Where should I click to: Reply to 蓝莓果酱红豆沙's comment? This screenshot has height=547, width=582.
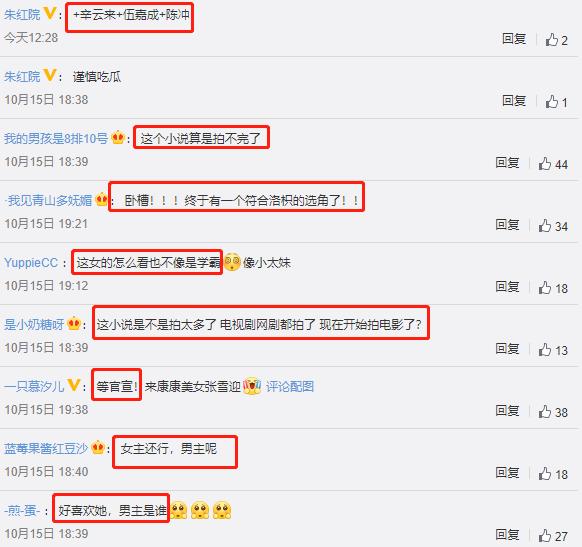coord(507,473)
